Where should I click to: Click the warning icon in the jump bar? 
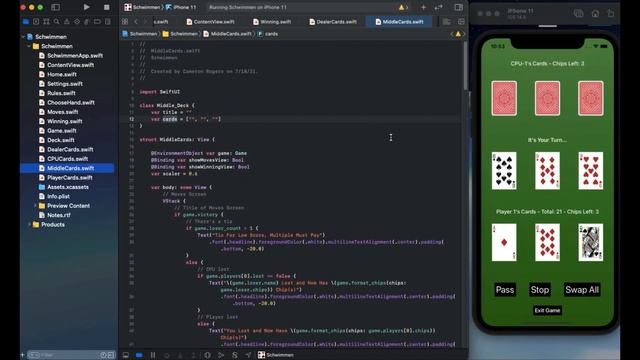458,34
